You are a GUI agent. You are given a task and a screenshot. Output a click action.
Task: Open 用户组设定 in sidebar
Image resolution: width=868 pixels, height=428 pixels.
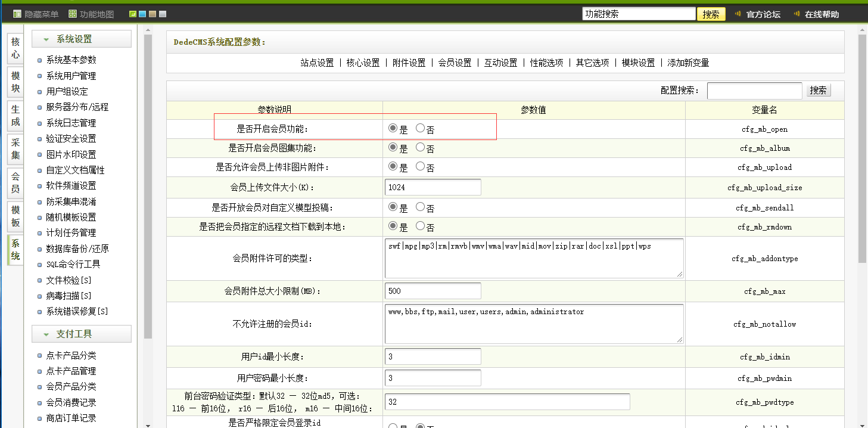coord(67,91)
